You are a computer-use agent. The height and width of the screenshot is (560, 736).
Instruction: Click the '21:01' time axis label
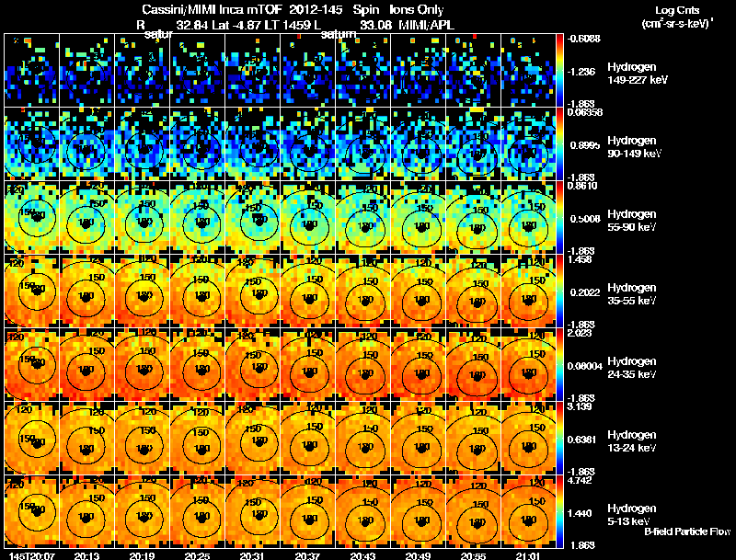tap(528, 555)
